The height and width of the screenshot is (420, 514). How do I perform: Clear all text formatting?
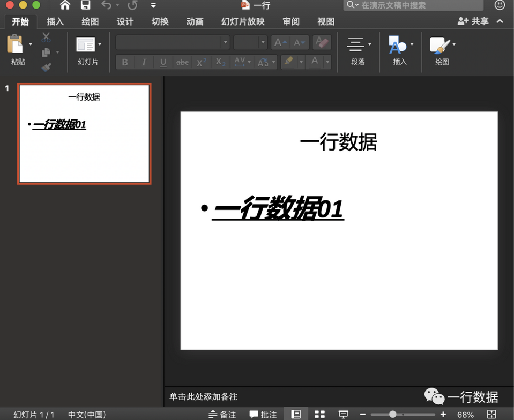pyautogui.click(x=322, y=43)
